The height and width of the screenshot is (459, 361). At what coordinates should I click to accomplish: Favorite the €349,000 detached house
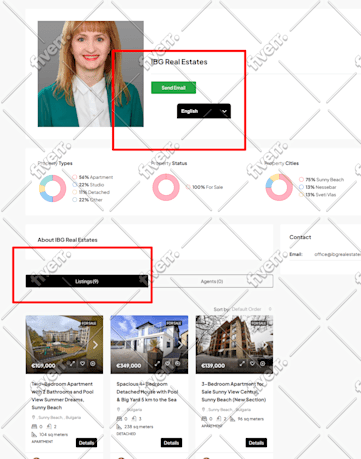click(x=167, y=363)
